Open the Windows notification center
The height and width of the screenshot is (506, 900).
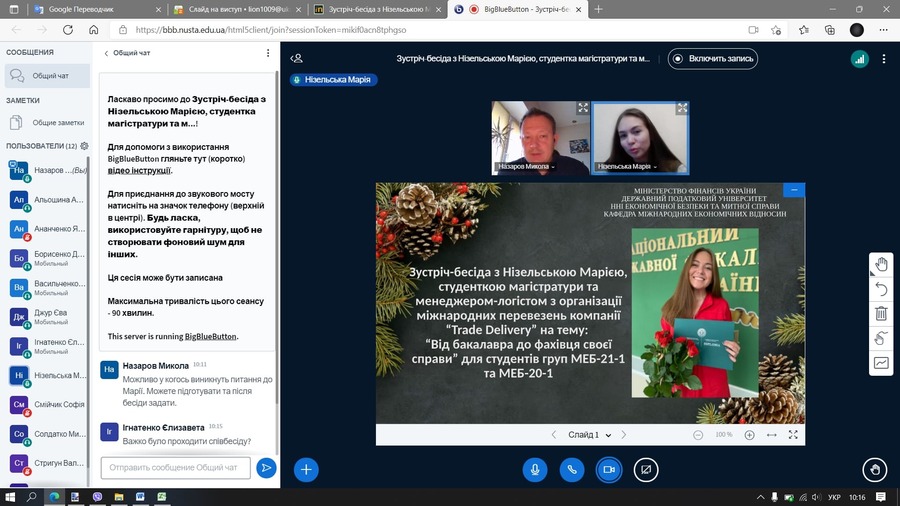[881, 497]
